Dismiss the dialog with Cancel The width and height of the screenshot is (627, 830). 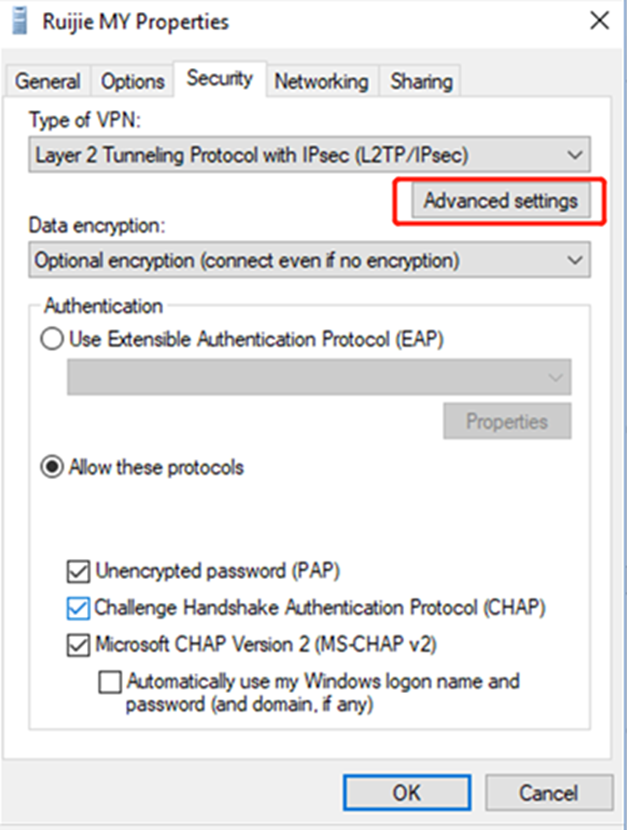coord(549,792)
